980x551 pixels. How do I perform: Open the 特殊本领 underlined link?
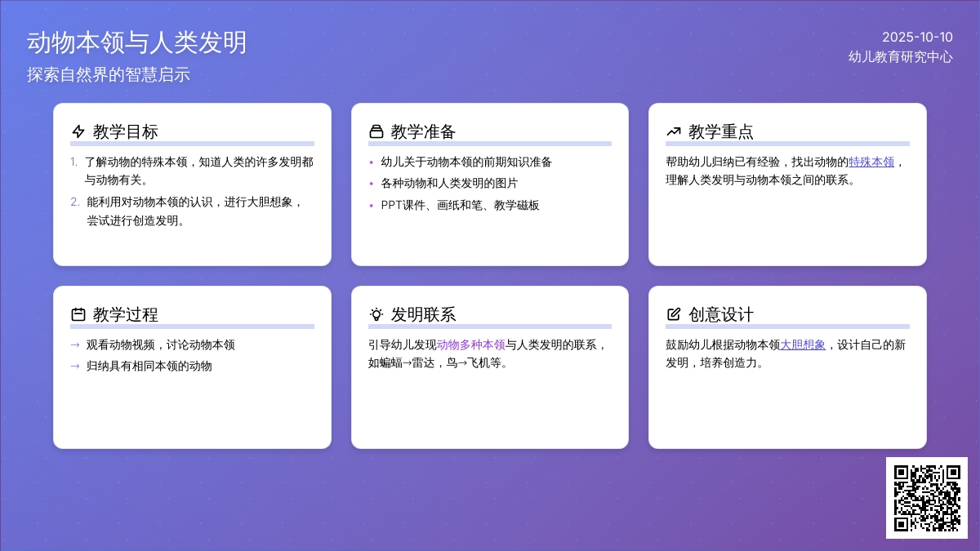871,162
